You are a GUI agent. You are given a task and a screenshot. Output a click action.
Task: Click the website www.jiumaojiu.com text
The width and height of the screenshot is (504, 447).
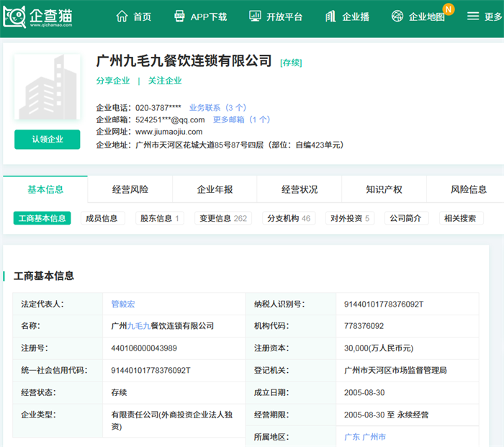(168, 132)
